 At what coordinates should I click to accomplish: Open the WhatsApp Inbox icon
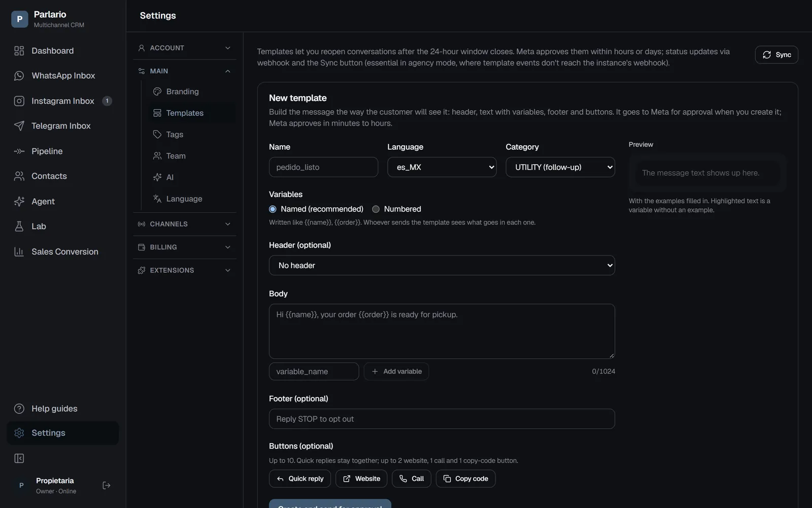[19, 76]
